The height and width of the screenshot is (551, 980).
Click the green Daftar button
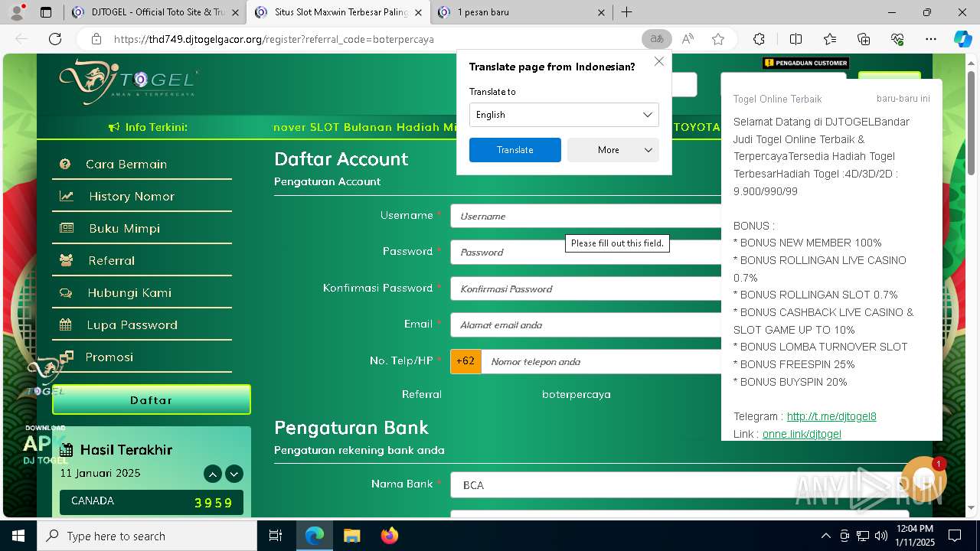click(x=152, y=399)
